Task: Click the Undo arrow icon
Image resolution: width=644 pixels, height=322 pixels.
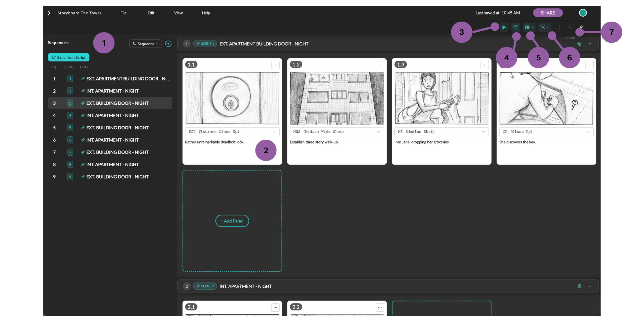Action: click(x=570, y=27)
